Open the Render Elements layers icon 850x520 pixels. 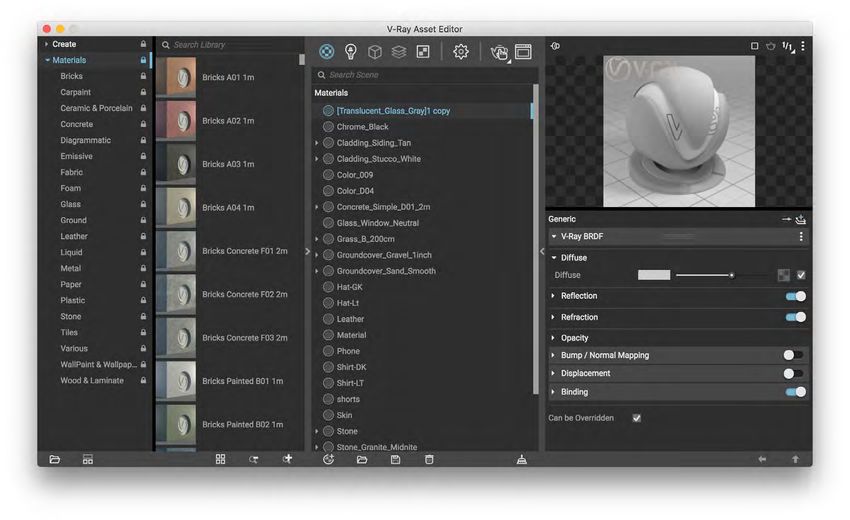click(x=399, y=52)
